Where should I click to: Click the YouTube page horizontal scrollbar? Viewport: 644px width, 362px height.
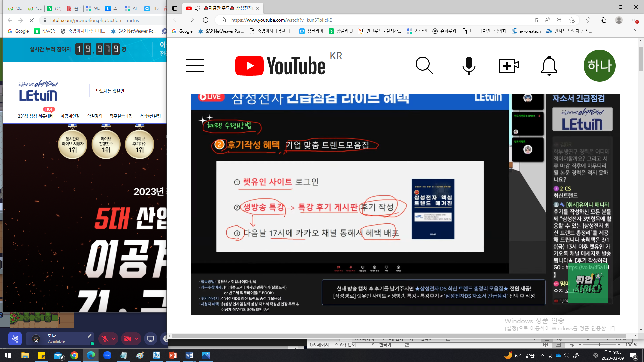pos(399,336)
